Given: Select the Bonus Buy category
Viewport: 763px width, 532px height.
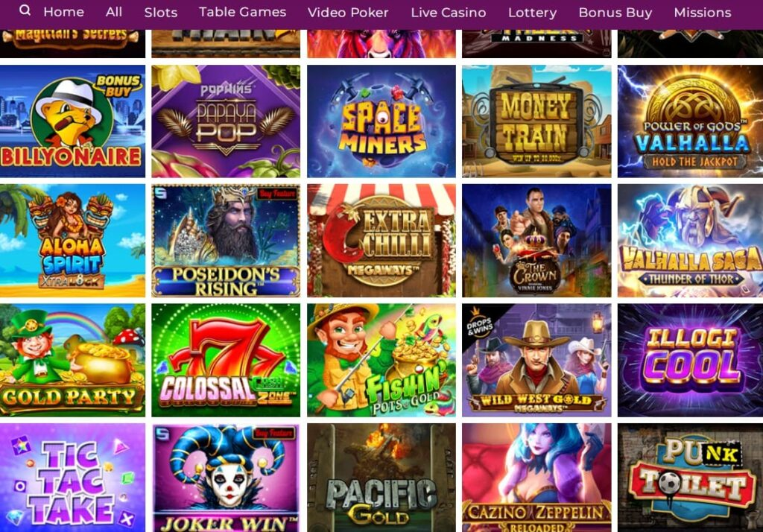Looking at the screenshot, I should click(615, 13).
